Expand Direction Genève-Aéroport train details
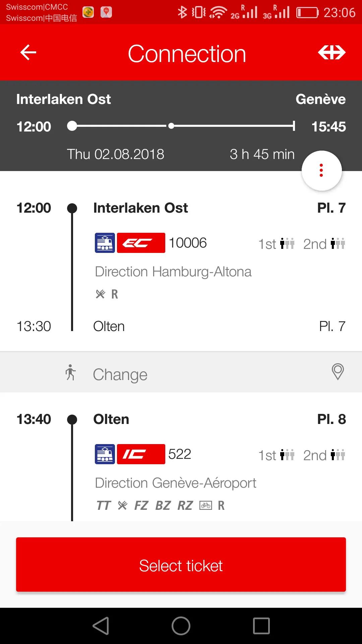 pyautogui.click(x=175, y=483)
